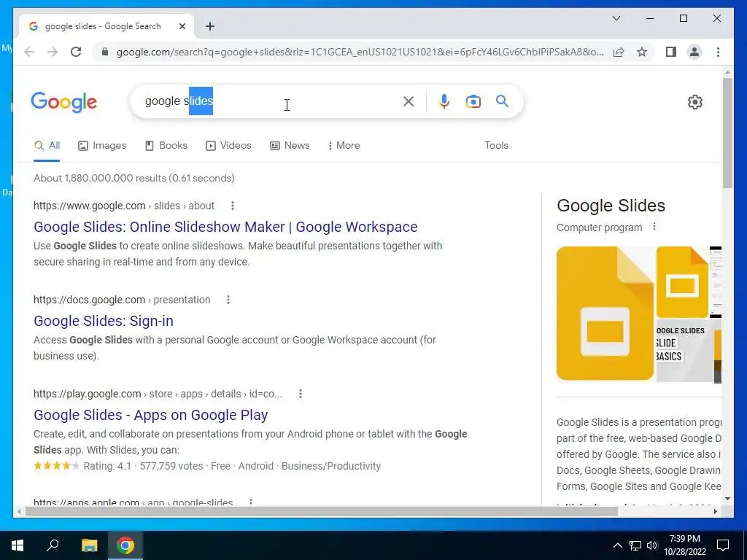Open options for google.com slides about result

click(233, 206)
